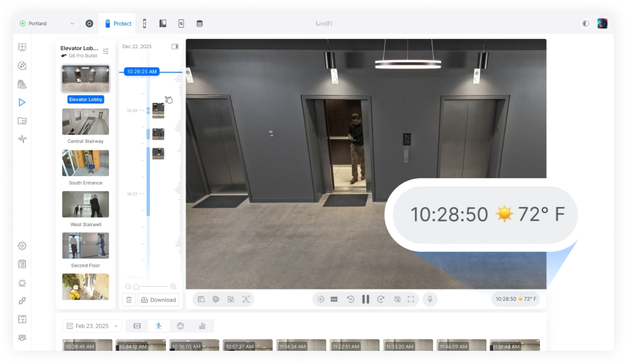The image size is (627, 364).
Task: Click the microphone talk-back icon
Action: (x=430, y=299)
